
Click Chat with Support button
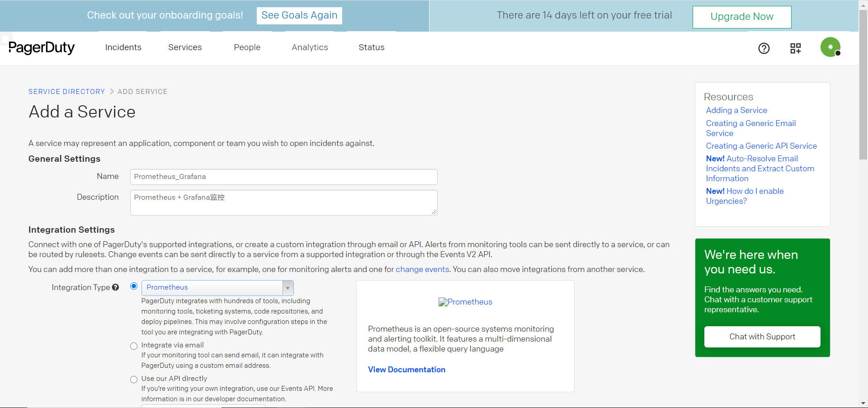(762, 337)
